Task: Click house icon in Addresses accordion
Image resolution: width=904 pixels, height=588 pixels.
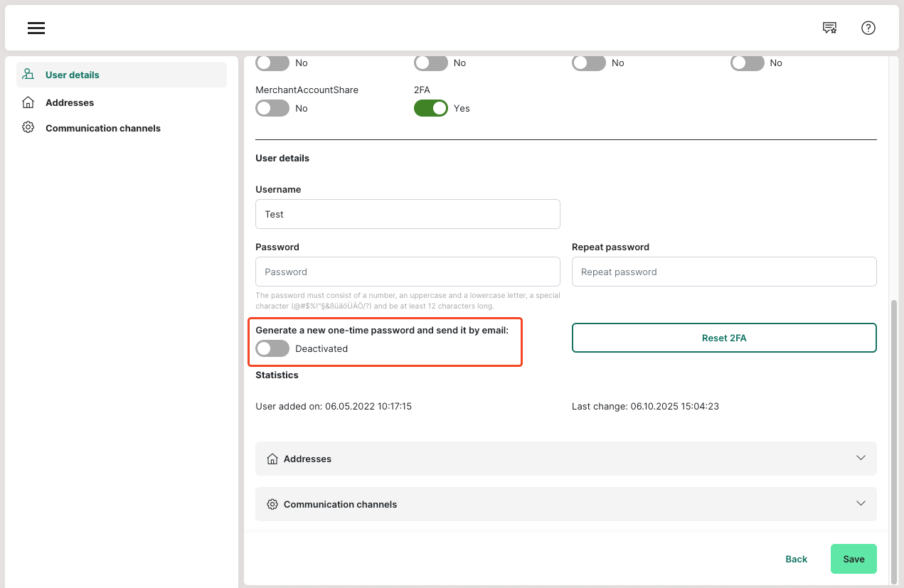Action: [x=272, y=459]
